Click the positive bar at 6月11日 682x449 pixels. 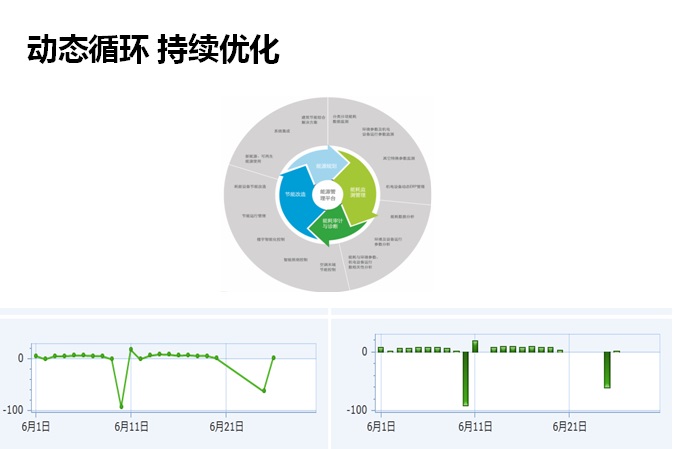475,346
